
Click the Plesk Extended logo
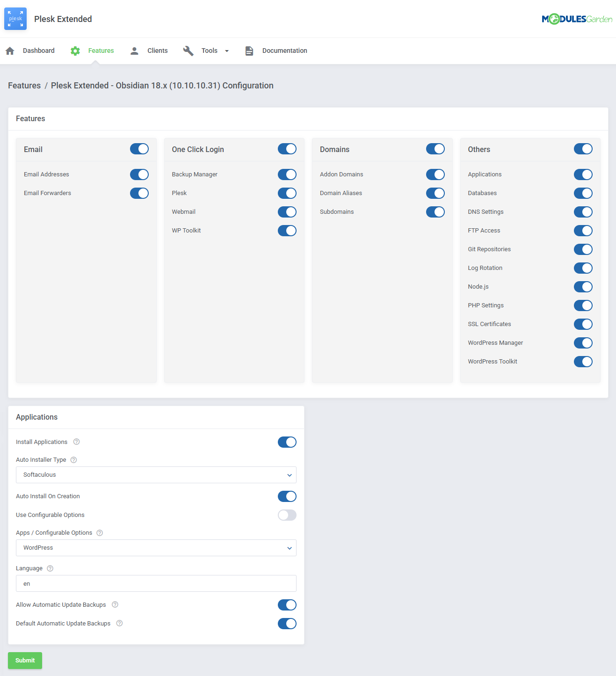pyautogui.click(x=15, y=19)
